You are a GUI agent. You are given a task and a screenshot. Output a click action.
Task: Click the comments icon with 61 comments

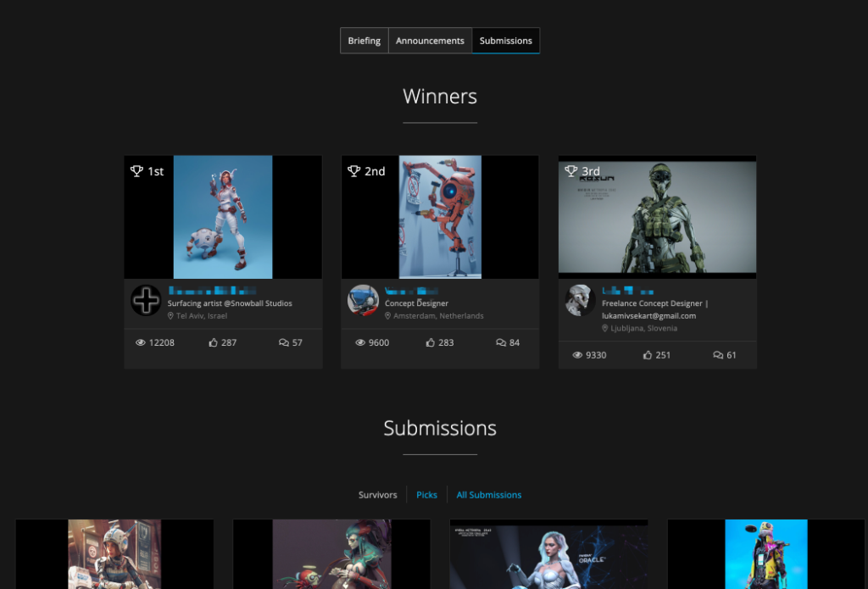(718, 355)
